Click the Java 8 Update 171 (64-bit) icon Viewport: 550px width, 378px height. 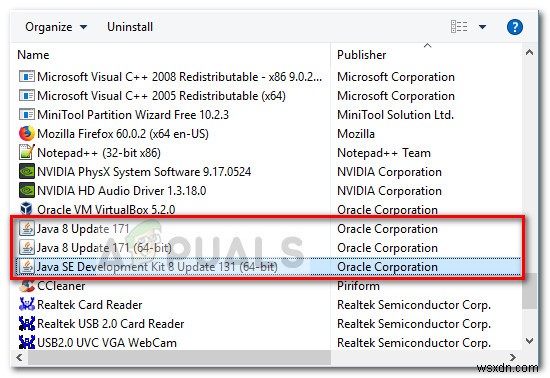[27, 248]
